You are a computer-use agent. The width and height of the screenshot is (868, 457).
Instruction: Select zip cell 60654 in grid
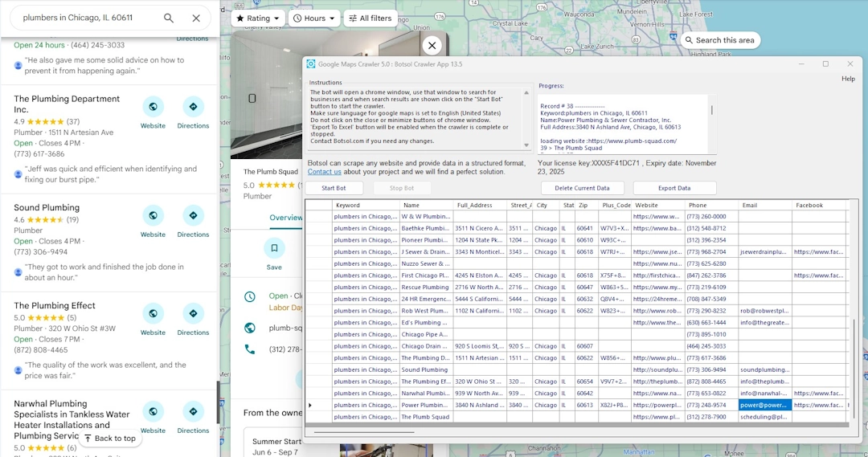pos(587,382)
